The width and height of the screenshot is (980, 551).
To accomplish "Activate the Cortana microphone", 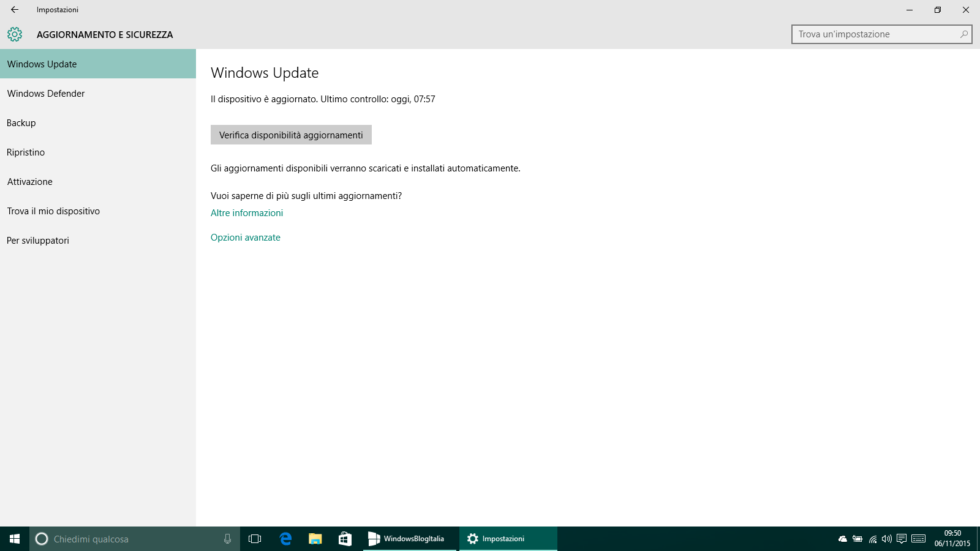I will point(227,539).
